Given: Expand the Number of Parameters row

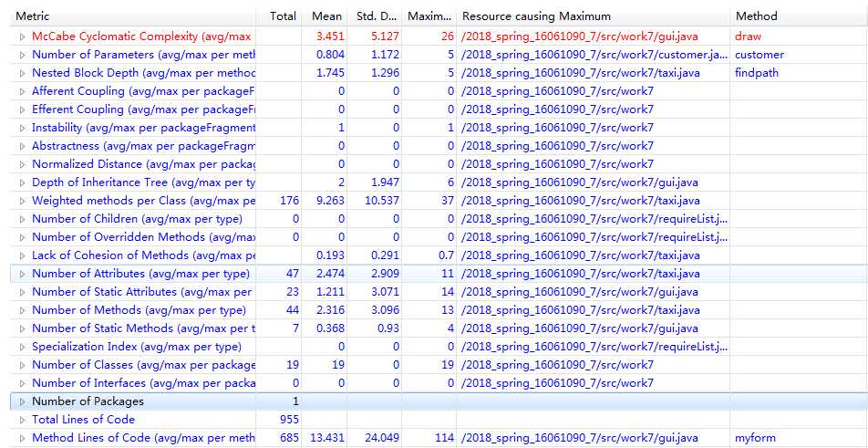Looking at the screenshot, I should (22, 56).
